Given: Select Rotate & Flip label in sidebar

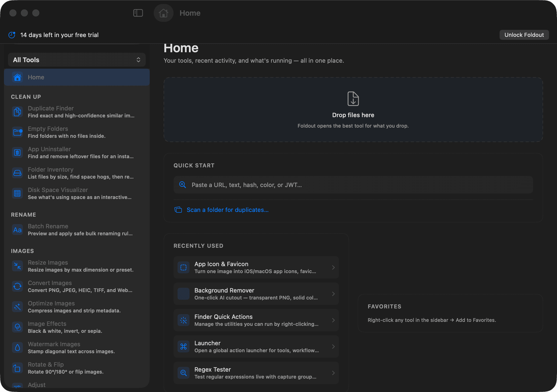Looking at the screenshot, I should 46,364.
